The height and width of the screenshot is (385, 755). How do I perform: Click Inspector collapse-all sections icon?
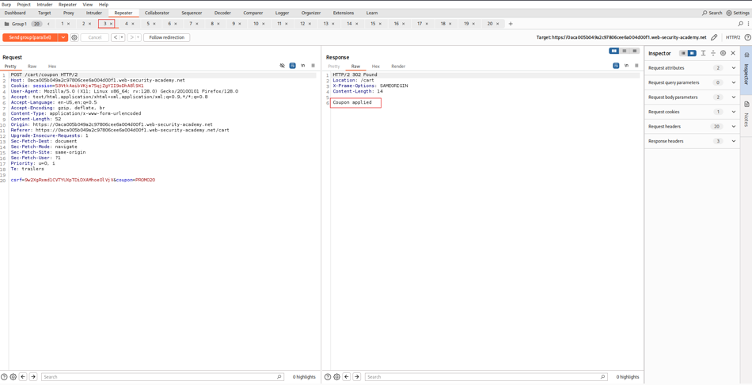point(713,53)
